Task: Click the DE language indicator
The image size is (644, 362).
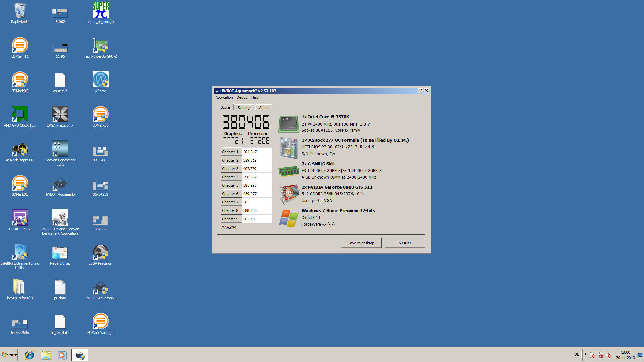Action: pos(577,354)
